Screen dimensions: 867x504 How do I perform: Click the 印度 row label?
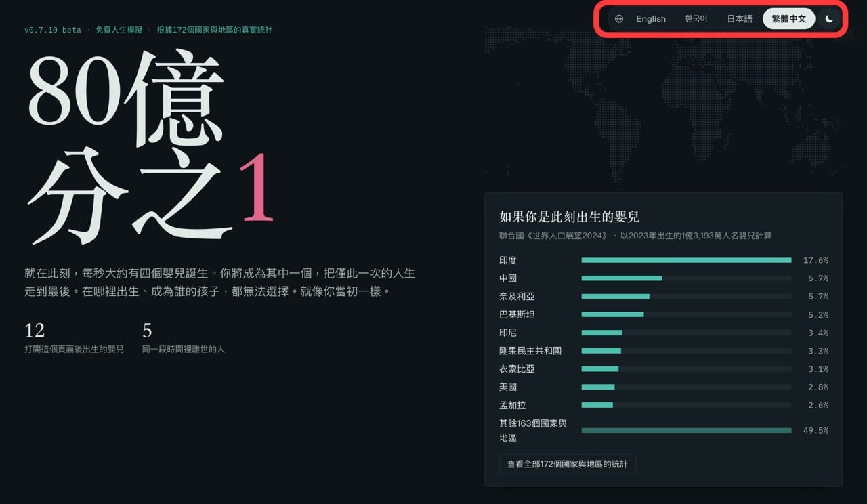(x=508, y=260)
